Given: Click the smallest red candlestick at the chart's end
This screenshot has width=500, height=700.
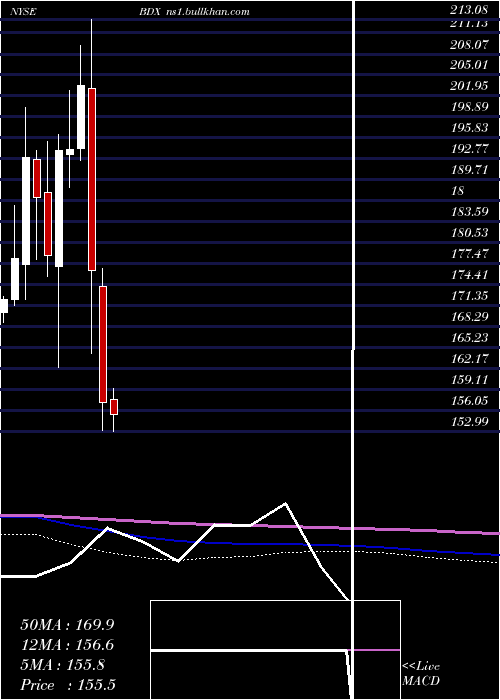Looking at the screenshot, I should point(114,407).
